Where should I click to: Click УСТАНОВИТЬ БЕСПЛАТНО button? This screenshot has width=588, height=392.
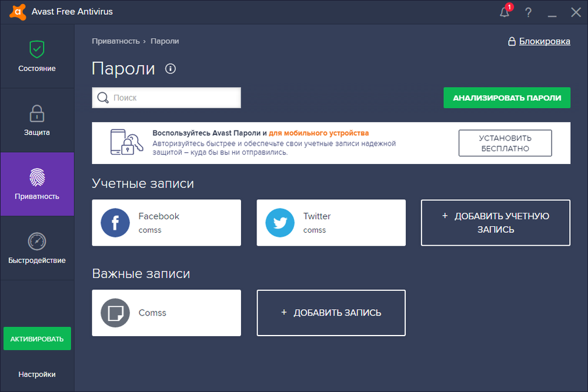(x=505, y=143)
